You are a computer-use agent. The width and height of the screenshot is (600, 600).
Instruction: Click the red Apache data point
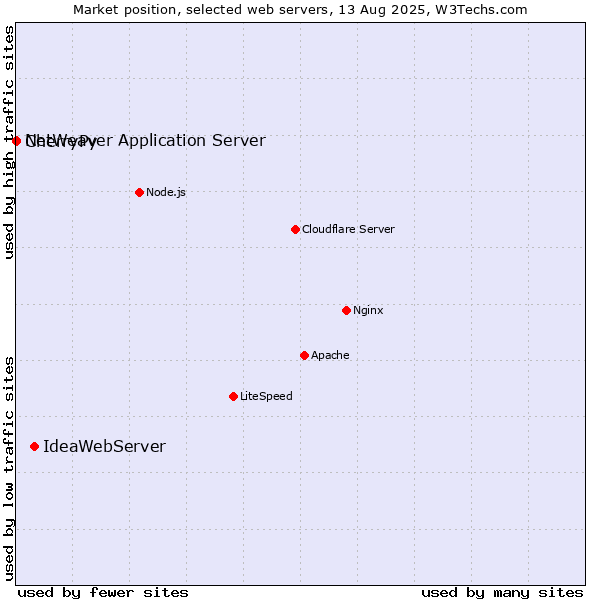point(304,355)
